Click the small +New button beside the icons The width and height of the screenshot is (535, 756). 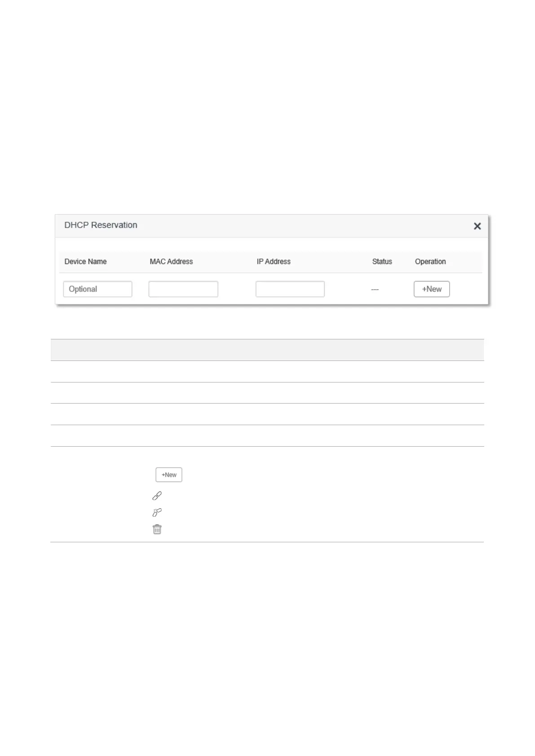169,475
